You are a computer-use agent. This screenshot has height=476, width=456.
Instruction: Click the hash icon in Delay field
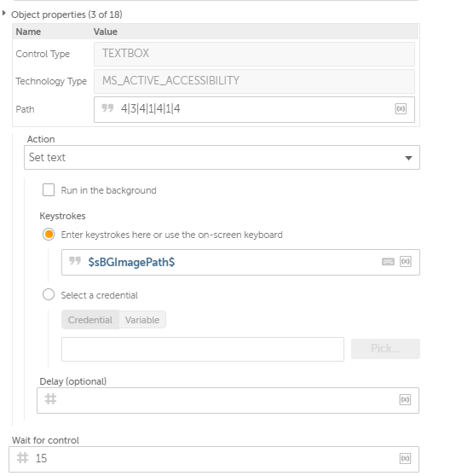click(50, 399)
